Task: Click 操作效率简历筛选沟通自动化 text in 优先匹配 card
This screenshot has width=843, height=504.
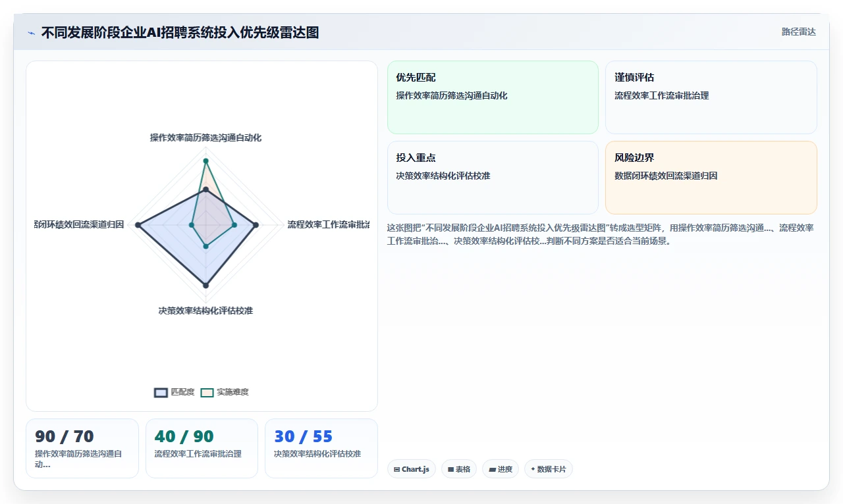Action: 452,95
